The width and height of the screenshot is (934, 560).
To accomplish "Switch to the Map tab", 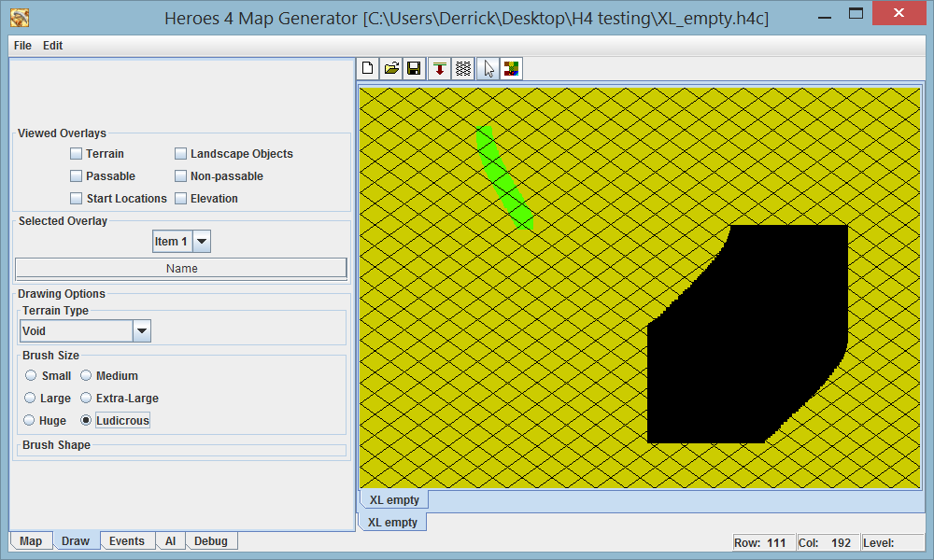I will pos(31,541).
